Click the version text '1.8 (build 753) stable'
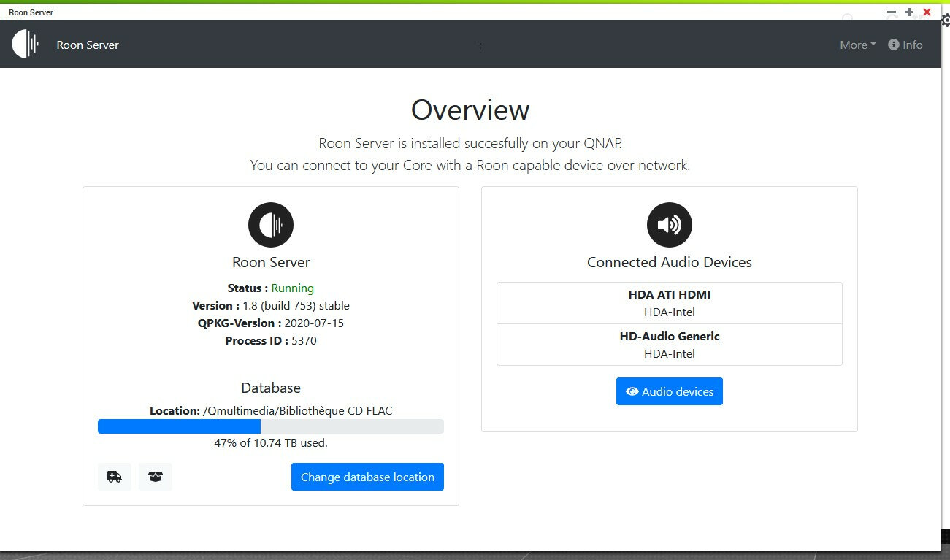Image resolution: width=950 pixels, height=560 pixels. click(296, 305)
